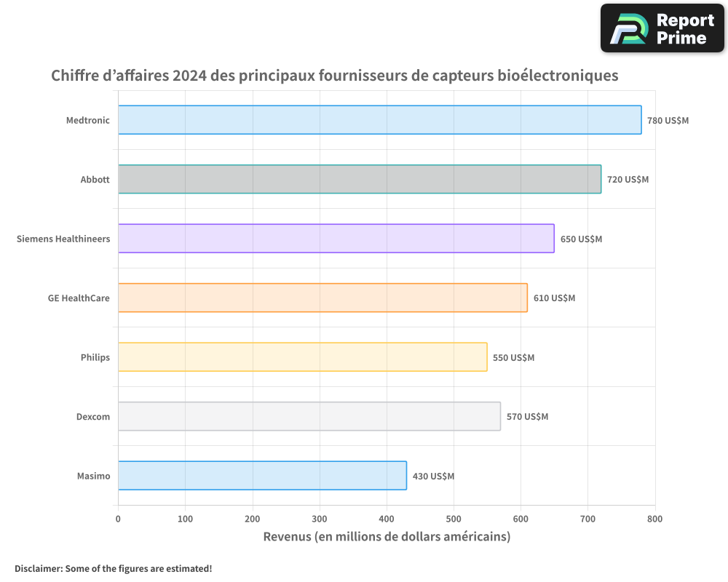Click the Dexcom revenue bar

pyautogui.click(x=309, y=416)
